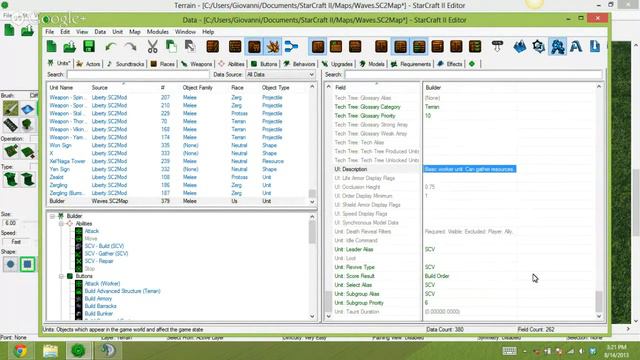Click the unit list scroll down arrow

click(312, 202)
